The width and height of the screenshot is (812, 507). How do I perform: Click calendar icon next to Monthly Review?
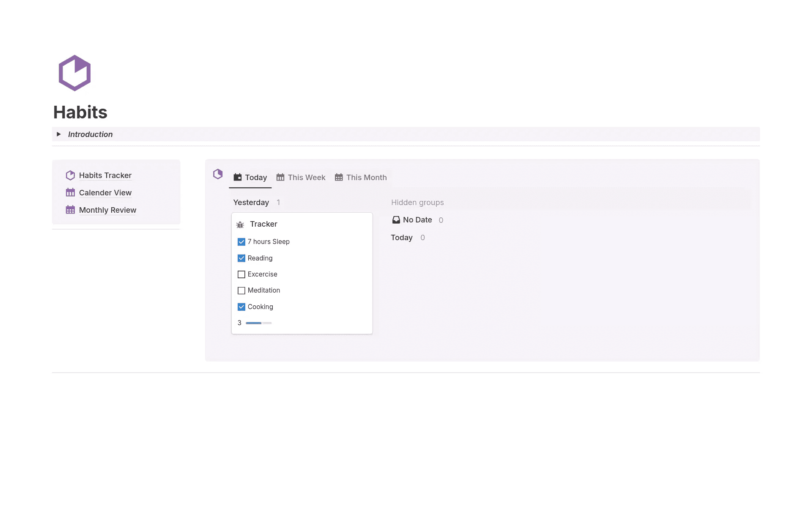pos(70,210)
